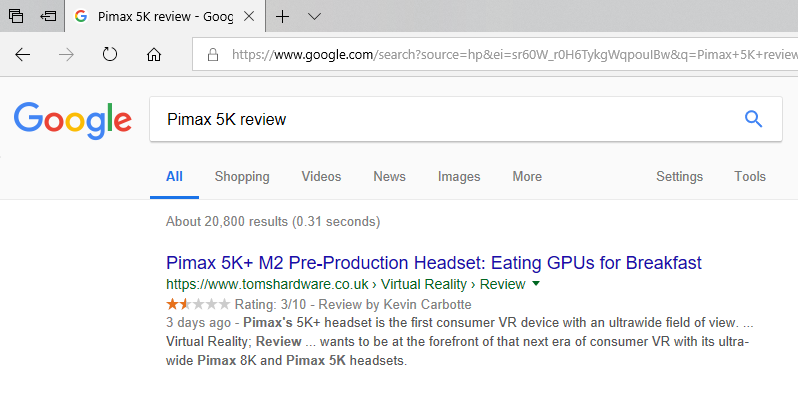Image resolution: width=798 pixels, height=402 pixels.
Task: Click the tabs set aside icon
Action: click(x=16, y=16)
